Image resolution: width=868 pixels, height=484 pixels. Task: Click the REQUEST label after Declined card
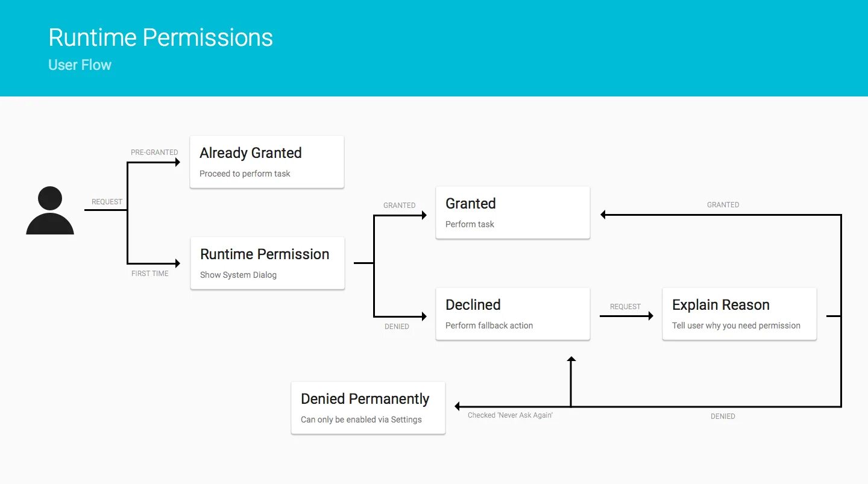625,307
